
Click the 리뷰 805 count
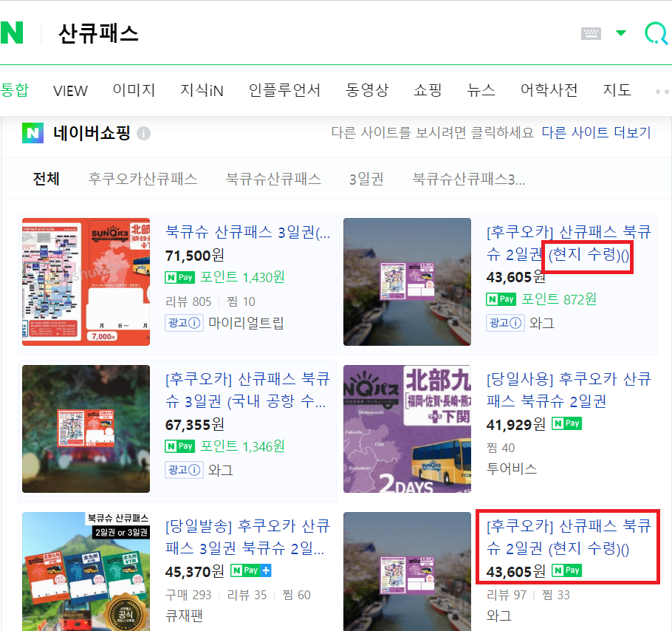click(188, 301)
